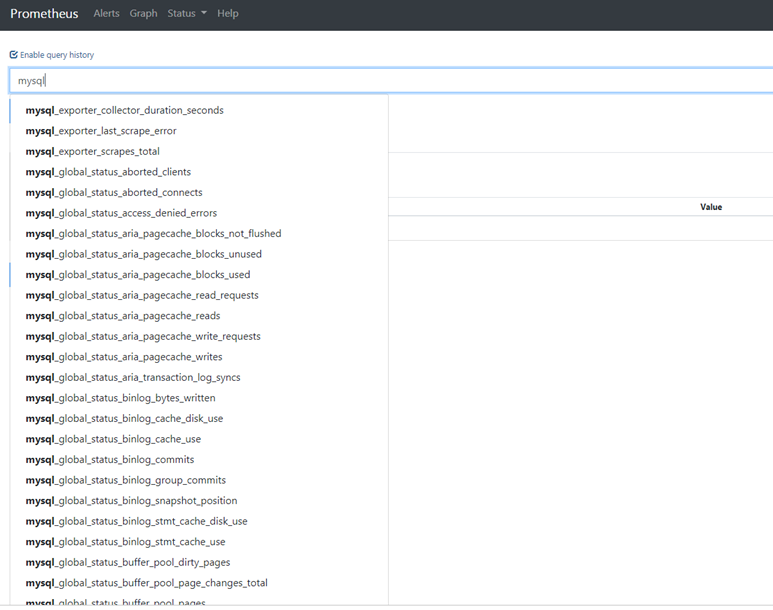Choose mysql_global_status_aria_pagecache_writes

tap(199, 357)
